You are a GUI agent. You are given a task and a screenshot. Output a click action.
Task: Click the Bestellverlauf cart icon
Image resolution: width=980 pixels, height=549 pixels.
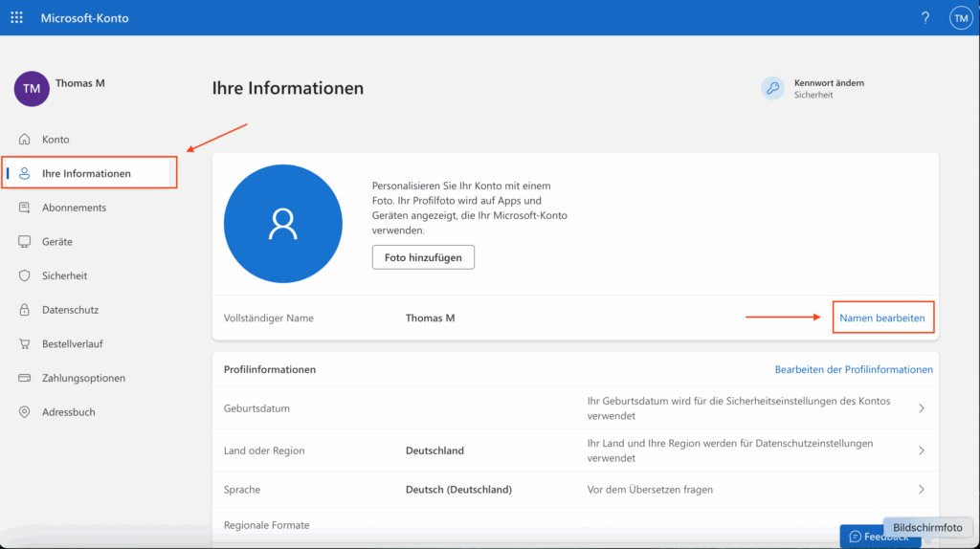(24, 343)
